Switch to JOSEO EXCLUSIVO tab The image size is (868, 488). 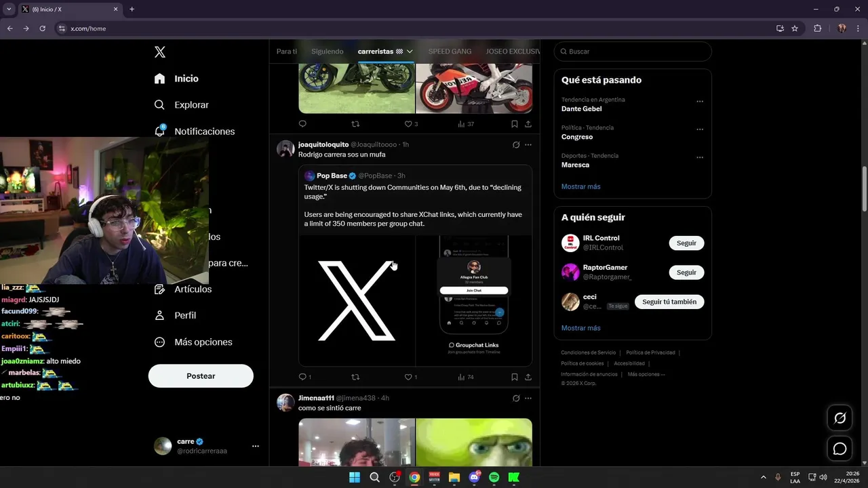coord(513,52)
